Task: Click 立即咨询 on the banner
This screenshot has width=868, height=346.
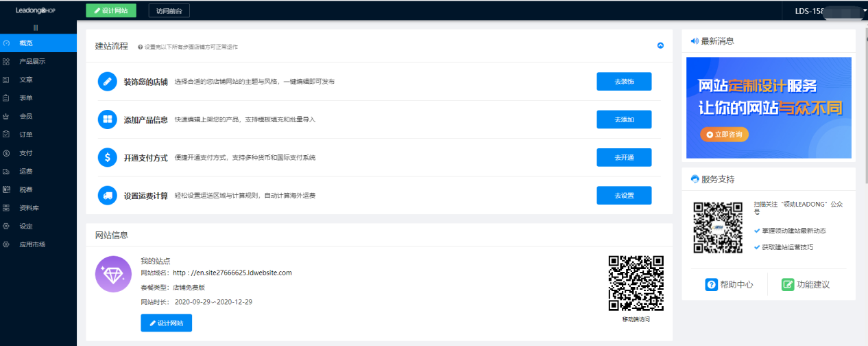Action: click(x=725, y=135)
